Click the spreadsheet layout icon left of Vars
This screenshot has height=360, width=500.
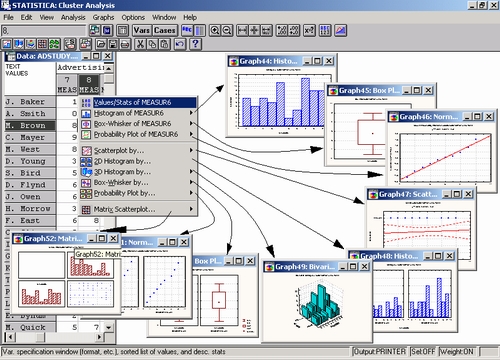pos(123,31)
